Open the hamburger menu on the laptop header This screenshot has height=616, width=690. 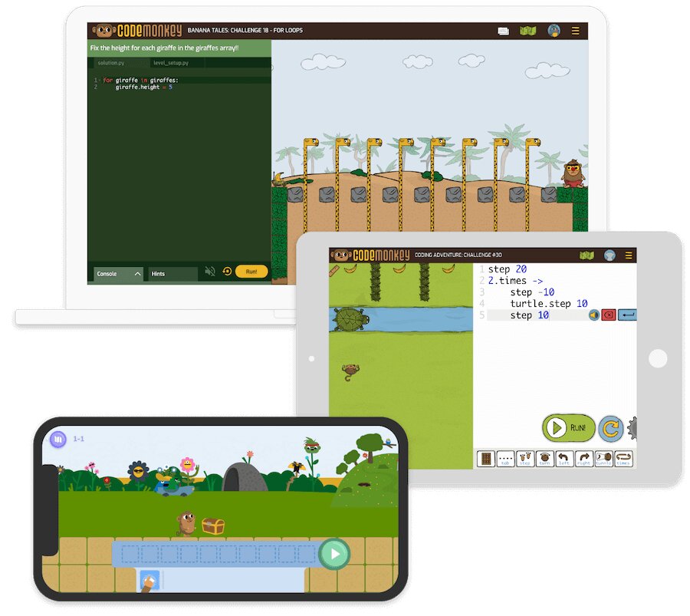pos(575,31)
